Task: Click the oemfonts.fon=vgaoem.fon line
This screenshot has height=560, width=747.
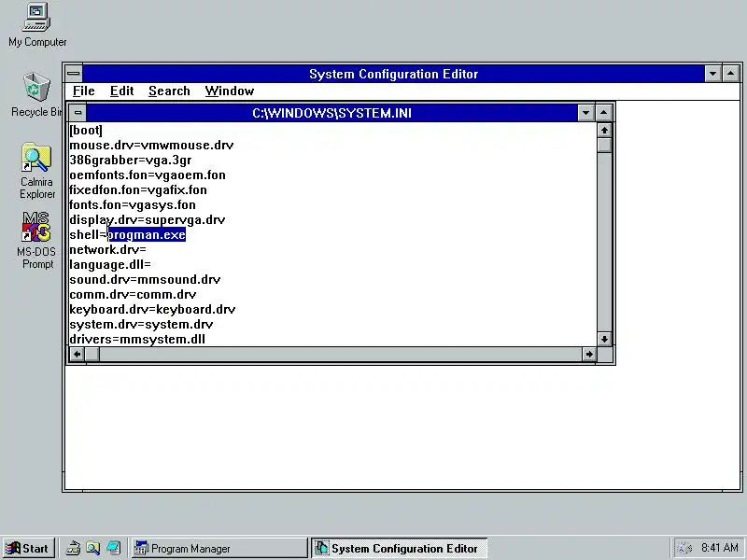Action: pyautogui.click(x=148, y=175)
